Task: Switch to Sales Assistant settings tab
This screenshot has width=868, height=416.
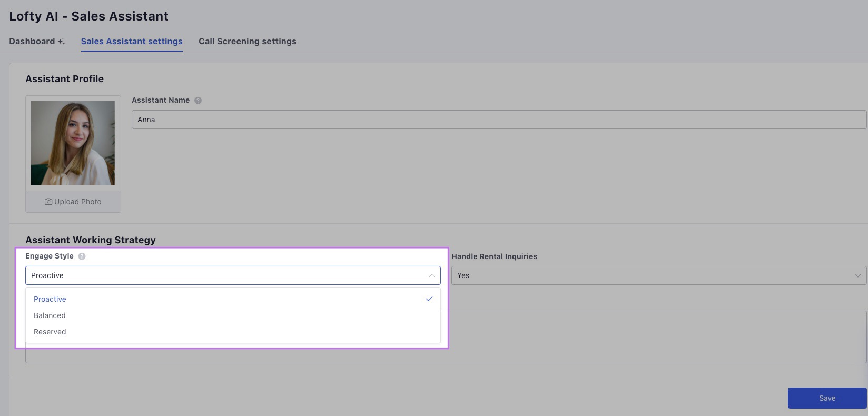Action: coord(132,41)
